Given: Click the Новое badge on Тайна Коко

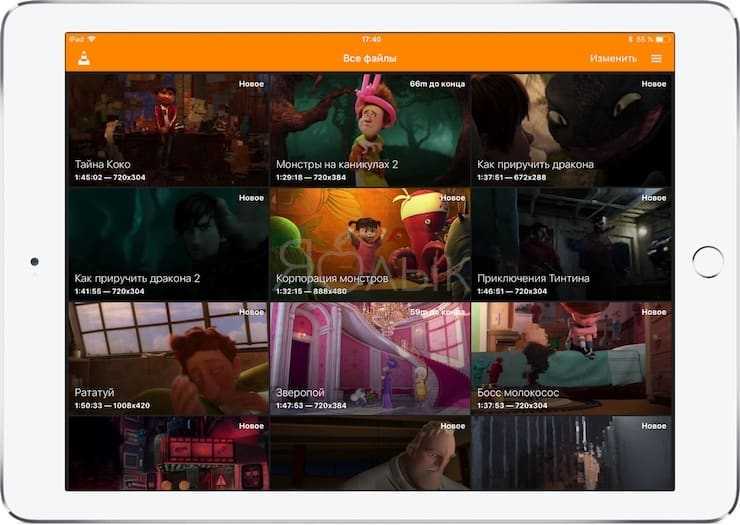Looking at the screenshot, I should [x=251, y=84].
